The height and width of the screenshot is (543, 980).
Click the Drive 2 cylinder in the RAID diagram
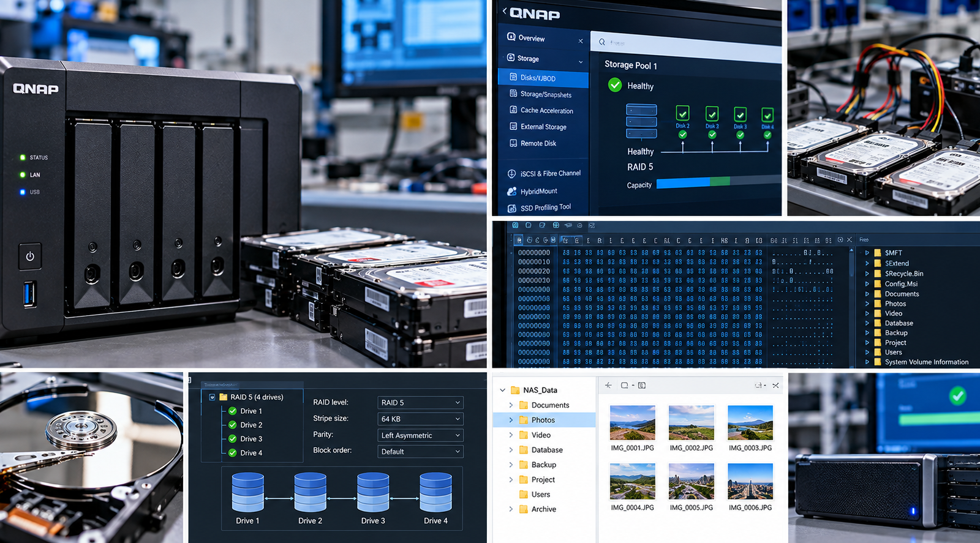311,492
